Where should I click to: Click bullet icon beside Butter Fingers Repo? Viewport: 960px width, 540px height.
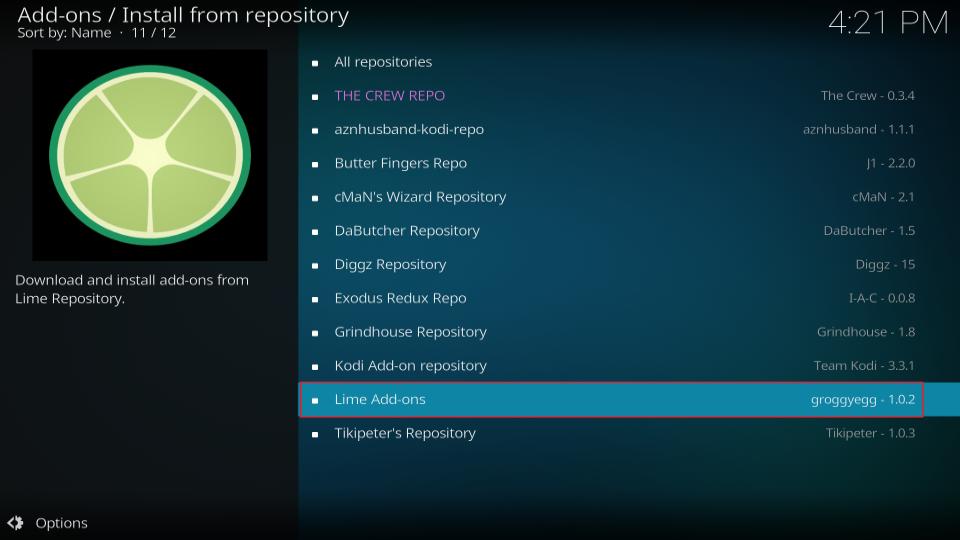(x=315, y=164)
